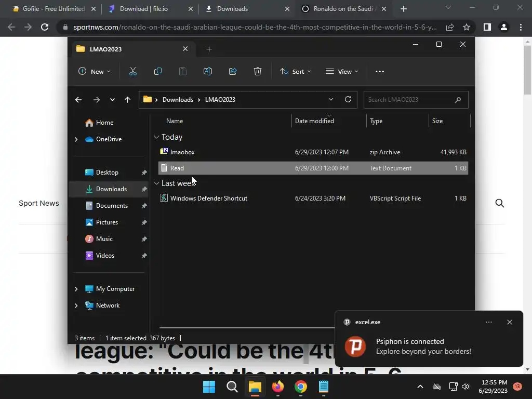This screenshot has height=399, width=532.
Task: Open the Sort dropdown menu
Action: click(x=295, y=72)
